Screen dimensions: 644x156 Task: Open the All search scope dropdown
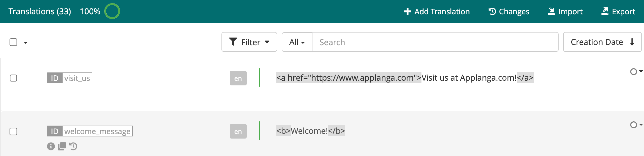(297, 42)
